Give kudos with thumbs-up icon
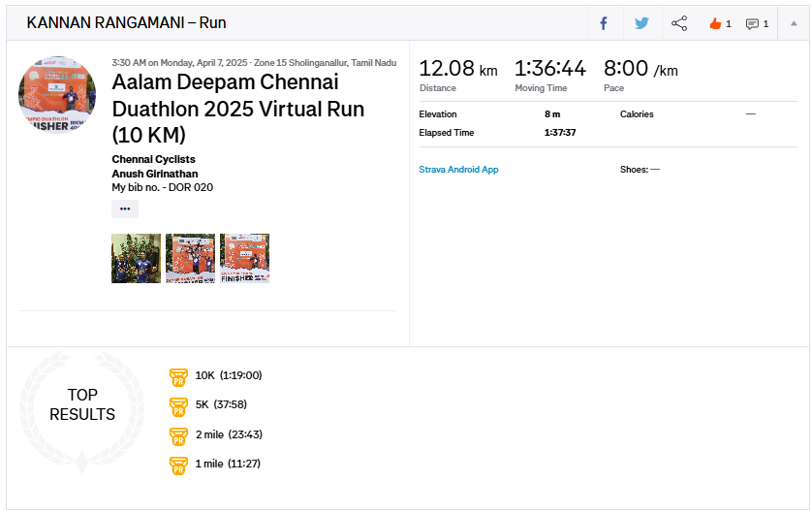Viewport: 812px width, 513px height. 716,23
